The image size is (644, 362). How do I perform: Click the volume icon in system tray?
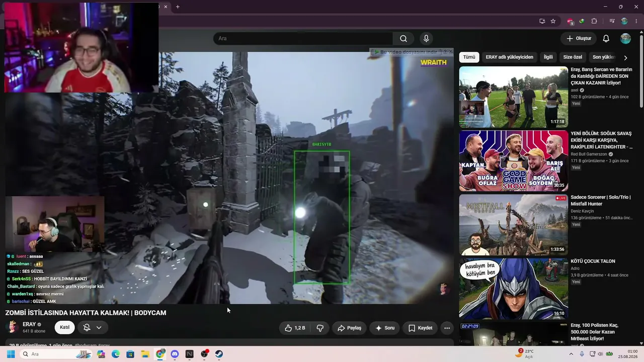[600, 354]
